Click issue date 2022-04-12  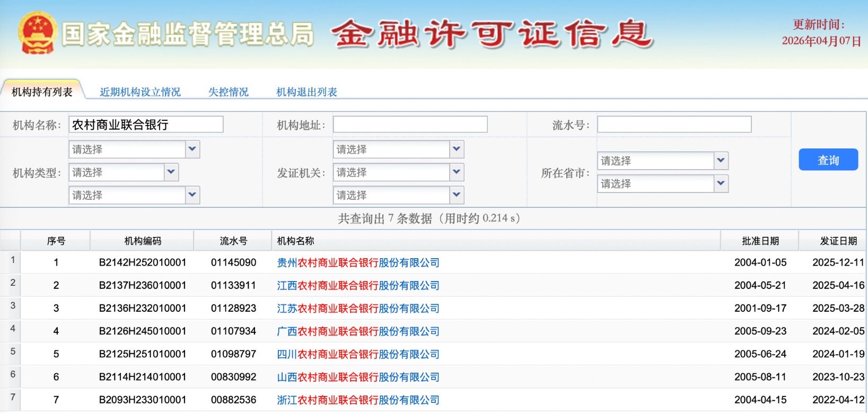pos(838,400)
